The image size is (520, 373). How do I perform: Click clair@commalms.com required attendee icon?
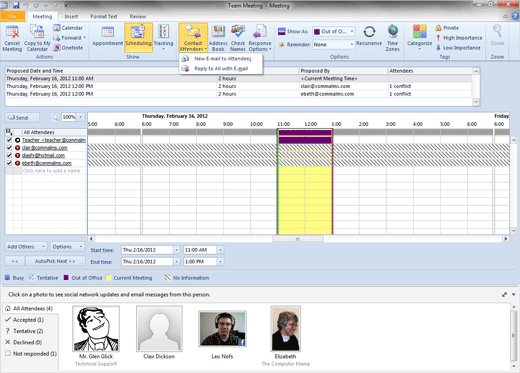pyautogui.click(x=18, y=148)
